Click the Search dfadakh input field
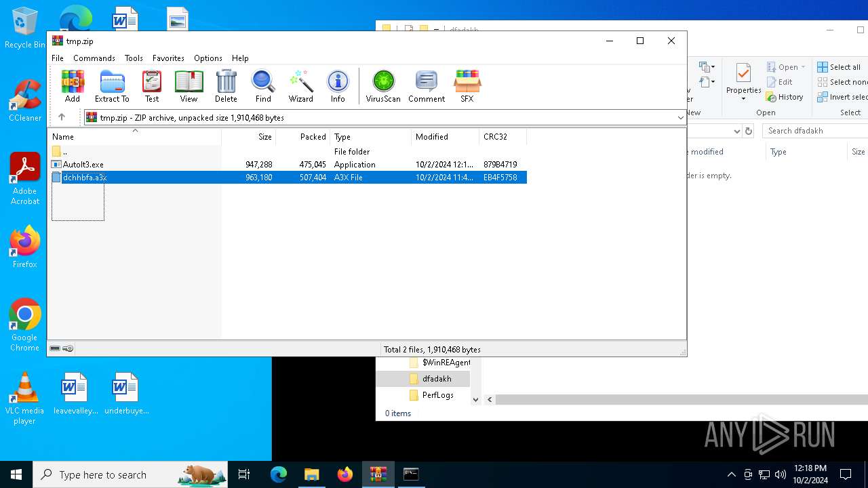This screenshot has width=868, height=488. coord(815,131)
